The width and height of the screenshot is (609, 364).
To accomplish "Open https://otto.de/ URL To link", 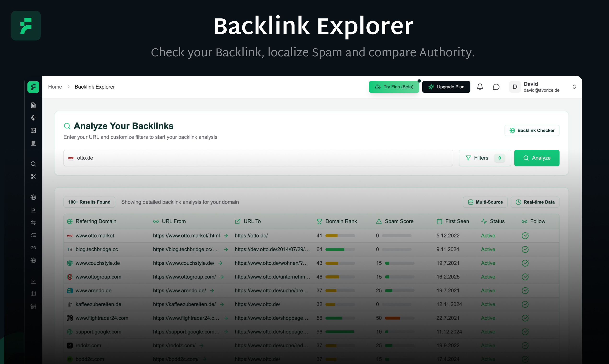I will (x=251, y=236).
